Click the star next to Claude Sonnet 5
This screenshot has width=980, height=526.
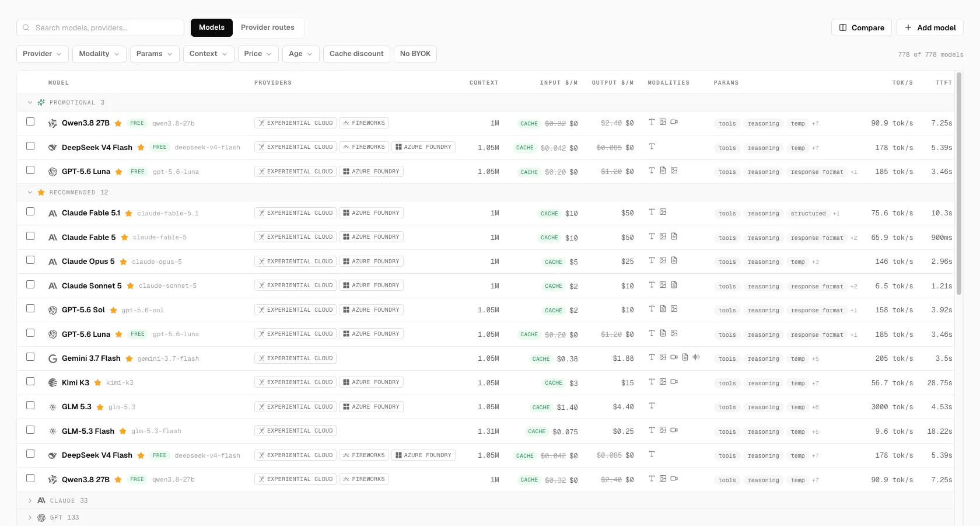click(x=130, y=286)
